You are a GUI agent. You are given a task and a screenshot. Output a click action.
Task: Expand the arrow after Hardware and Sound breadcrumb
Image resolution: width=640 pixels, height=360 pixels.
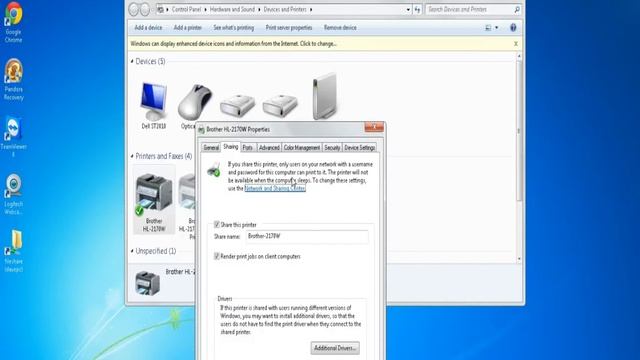pos(259,9)
